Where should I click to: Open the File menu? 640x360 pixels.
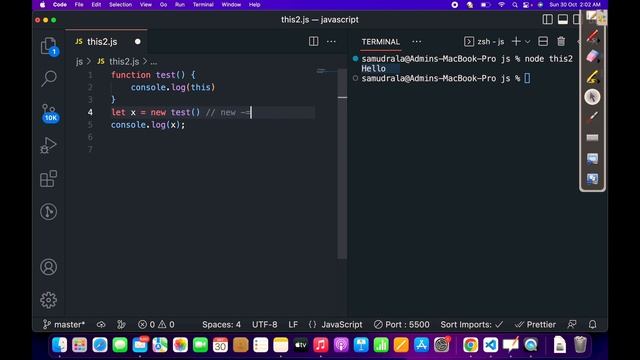[x=79, y=4]
